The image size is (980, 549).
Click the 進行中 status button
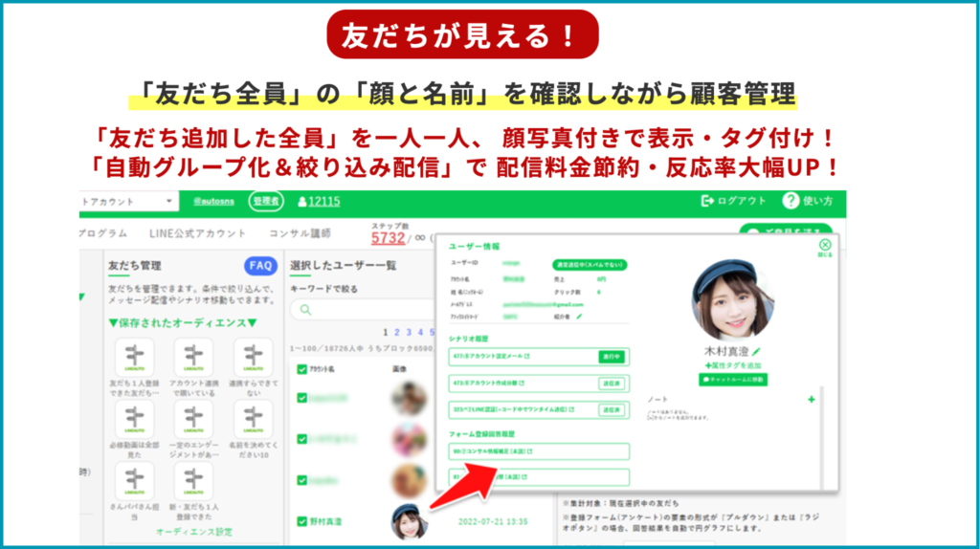(x=612, y=357)
